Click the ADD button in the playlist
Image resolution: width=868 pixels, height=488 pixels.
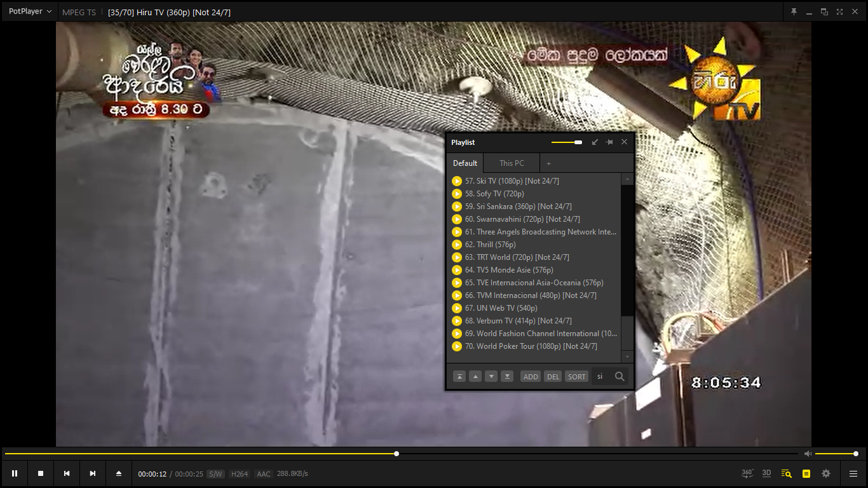(531, 376)
